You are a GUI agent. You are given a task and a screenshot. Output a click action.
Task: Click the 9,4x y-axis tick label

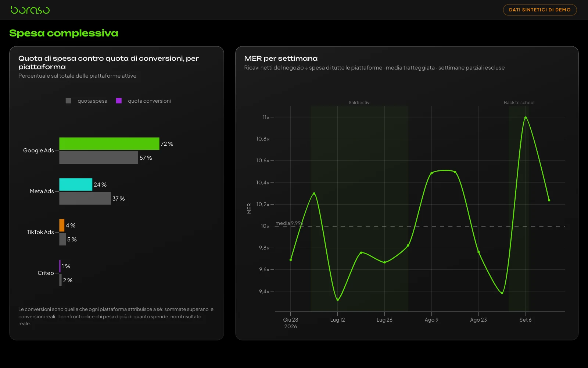[264, 291]
